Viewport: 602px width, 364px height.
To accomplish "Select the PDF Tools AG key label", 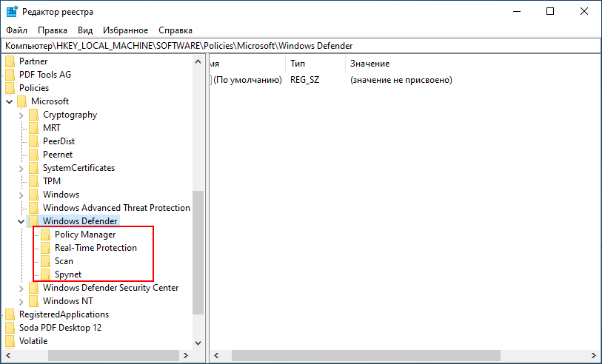I will pos(45,75).
